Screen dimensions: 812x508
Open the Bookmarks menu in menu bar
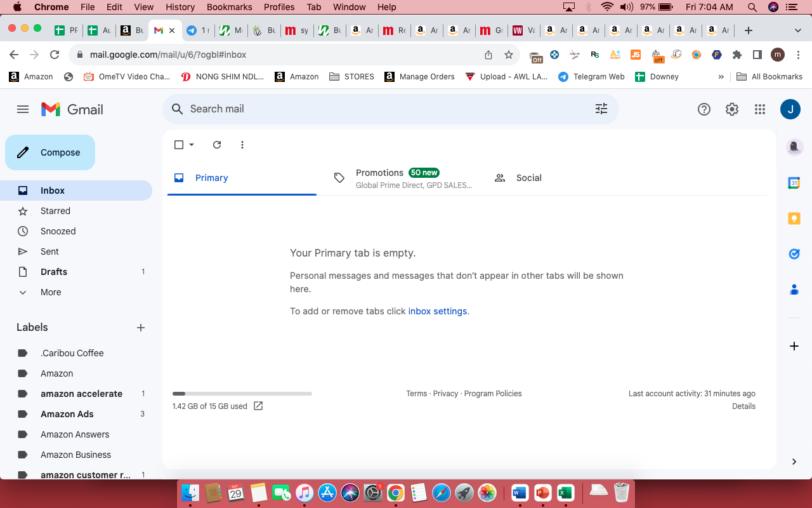[x=230, y=7]
